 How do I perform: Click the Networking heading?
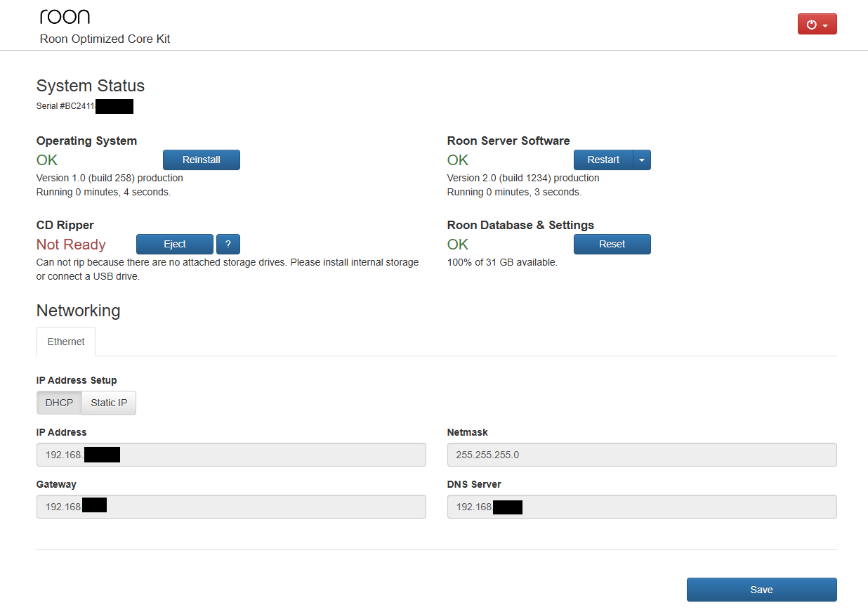(x=79, y=311)
